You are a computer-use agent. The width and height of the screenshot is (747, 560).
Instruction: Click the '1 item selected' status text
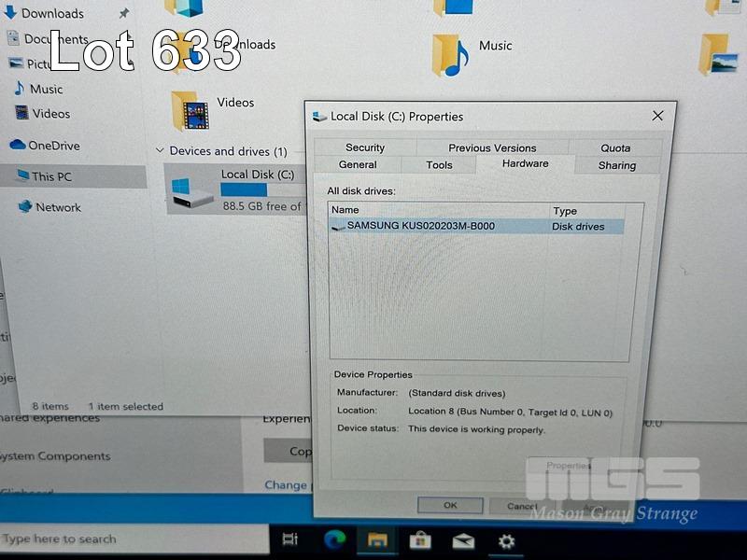(x=126, y=407)
